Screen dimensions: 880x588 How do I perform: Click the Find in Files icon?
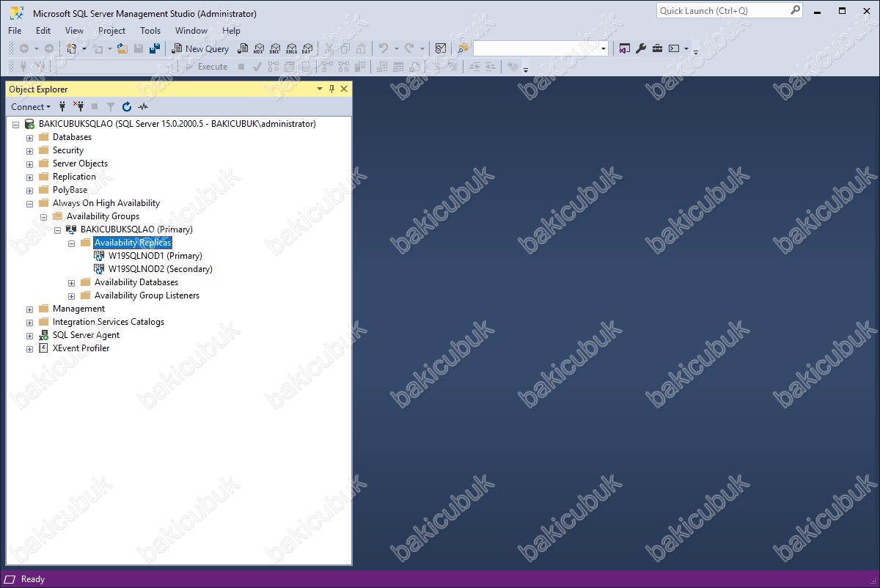pyautogui.click(x=463, y=48)
